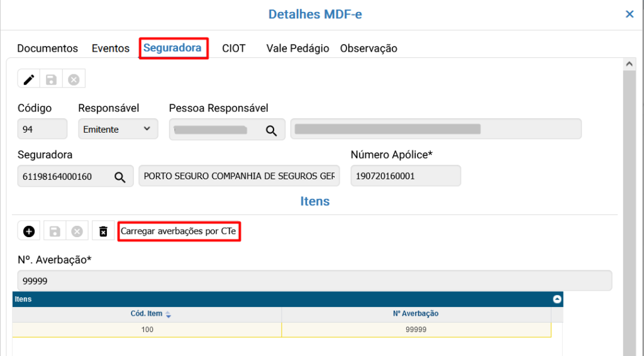Sort by Cód. Item column header

pyautogui.click(x=147, y=313)
